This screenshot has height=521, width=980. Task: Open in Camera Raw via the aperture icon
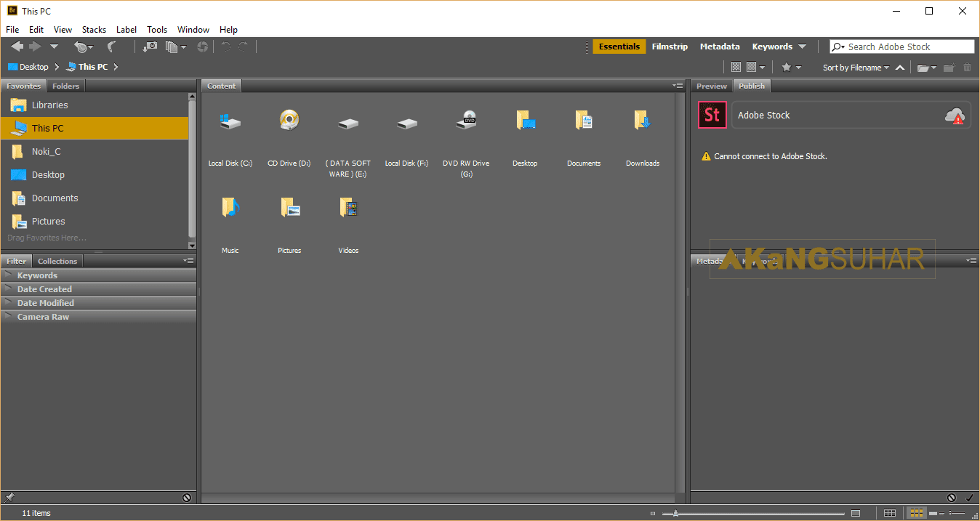point(202,47)
